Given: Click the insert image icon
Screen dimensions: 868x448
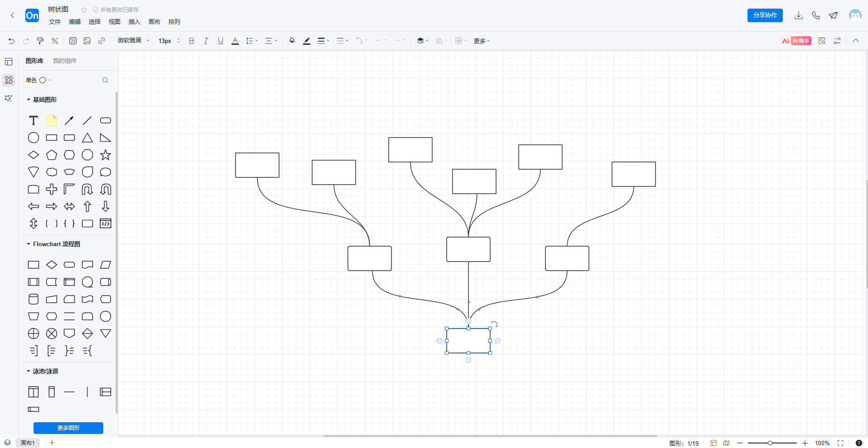Looking at the screenshot, I should click(x=87, y=41).
